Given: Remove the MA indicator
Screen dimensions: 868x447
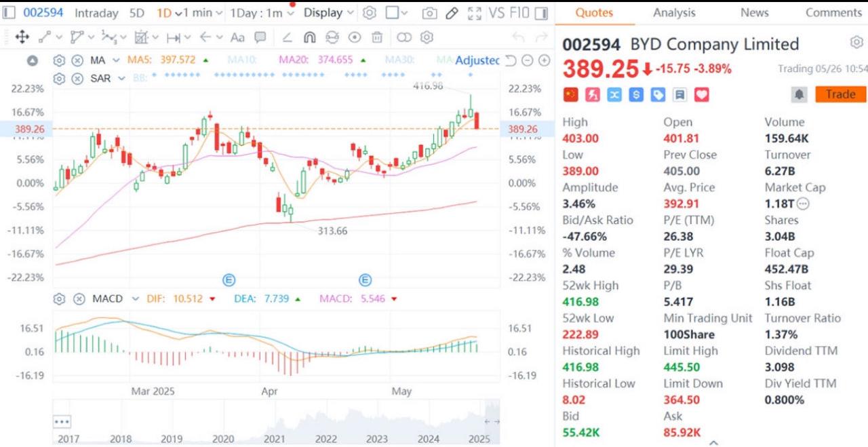Looking at the screenshot, I should click(77, 60).
